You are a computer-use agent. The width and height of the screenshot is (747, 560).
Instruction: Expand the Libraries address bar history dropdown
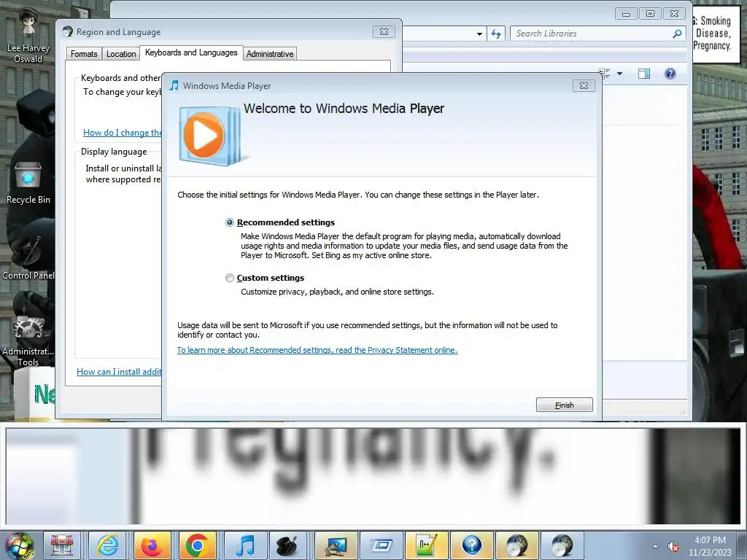click(x=479, y=34)
